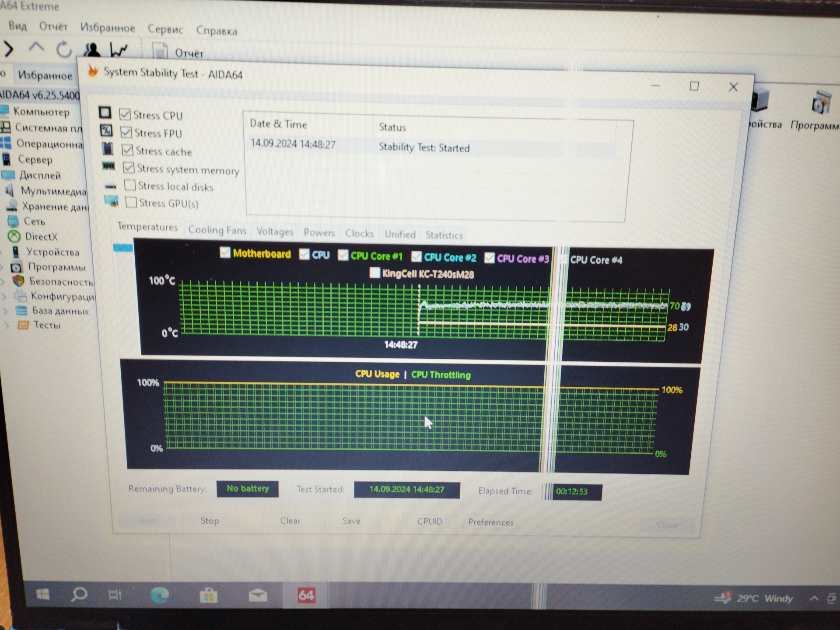This screenshot has height=630, width=840.
Task: Switch to Voltages tab
Action: (275, 231)
